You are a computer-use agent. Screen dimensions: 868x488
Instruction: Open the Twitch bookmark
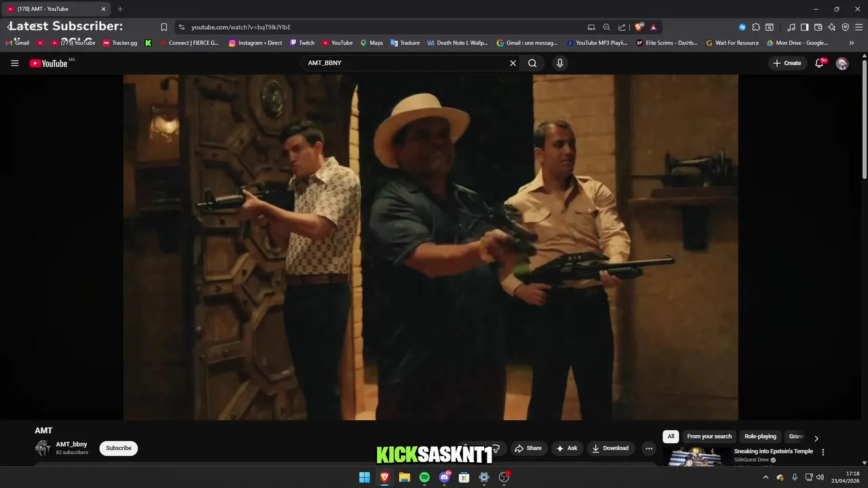click(302, 43)
